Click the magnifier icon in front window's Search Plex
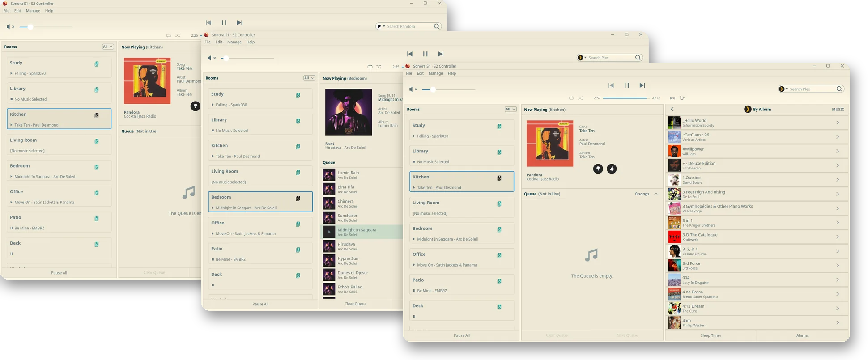868x360 pixels. (x=839, y=89)
